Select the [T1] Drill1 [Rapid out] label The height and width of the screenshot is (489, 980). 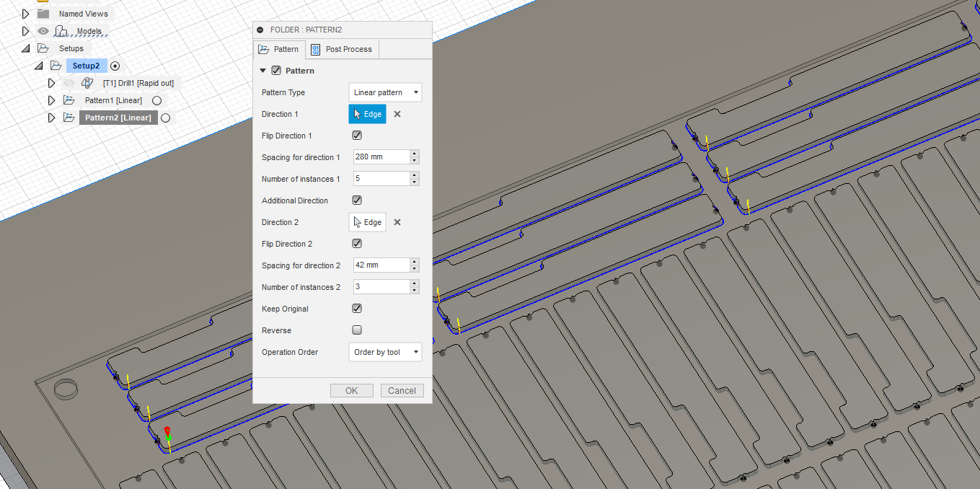tap(138, 83)
